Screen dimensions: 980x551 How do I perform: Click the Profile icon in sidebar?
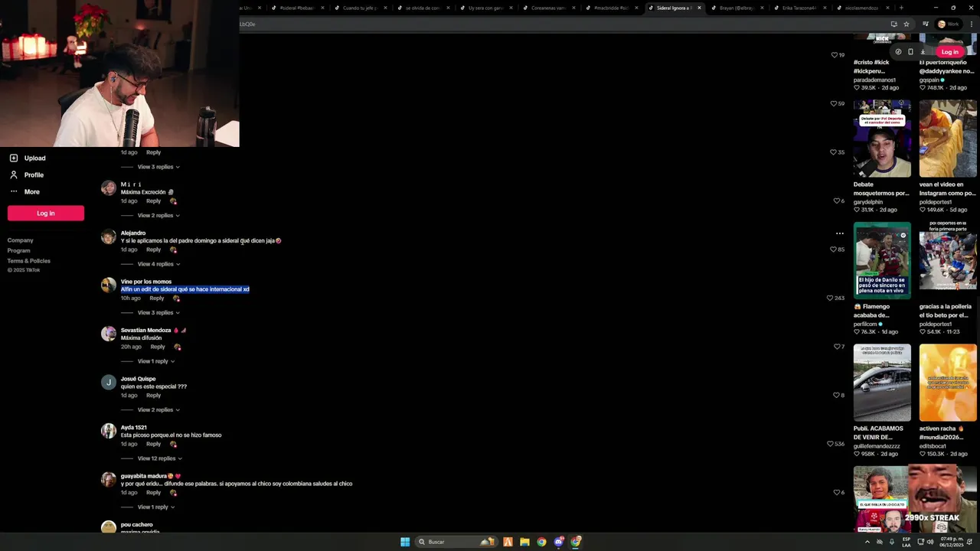[14, 174]
